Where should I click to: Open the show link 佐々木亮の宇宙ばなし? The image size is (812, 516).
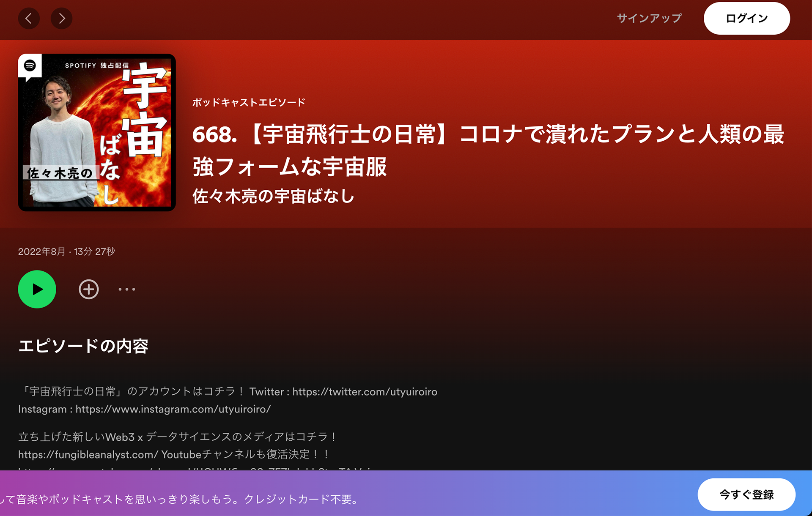point(274,196)
